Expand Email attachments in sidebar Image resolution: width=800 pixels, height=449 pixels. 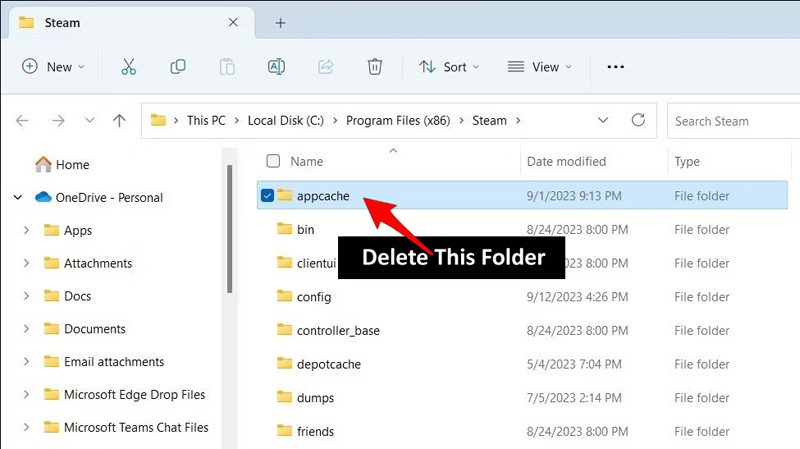pos(27,362)
